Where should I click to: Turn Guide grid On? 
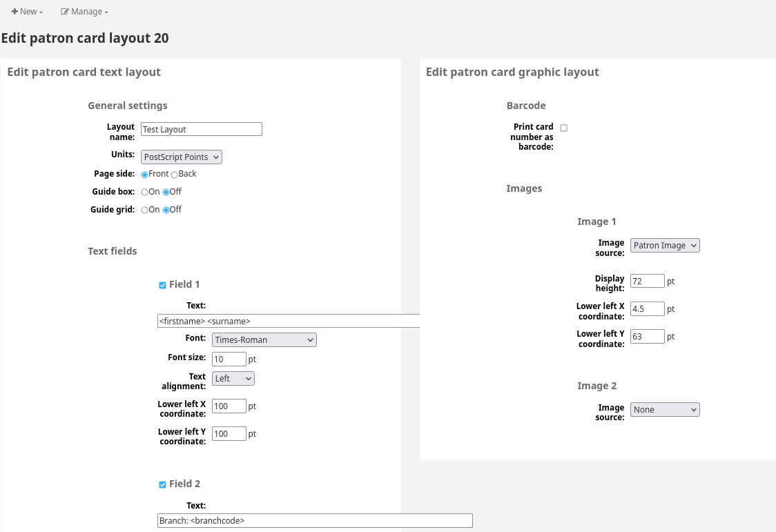[x=145, y=210]
